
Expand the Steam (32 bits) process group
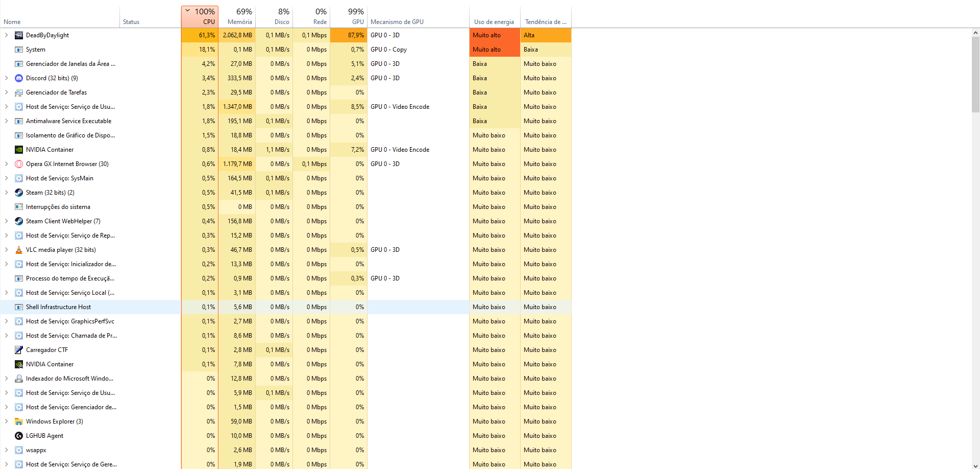pyautogui.click(x=6, y=193)
